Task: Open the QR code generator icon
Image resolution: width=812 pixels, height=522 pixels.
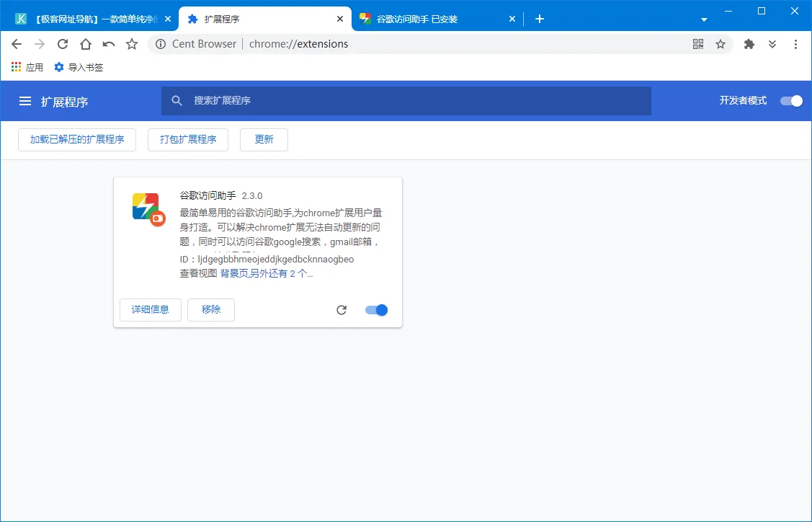Action: pos(698,44)
